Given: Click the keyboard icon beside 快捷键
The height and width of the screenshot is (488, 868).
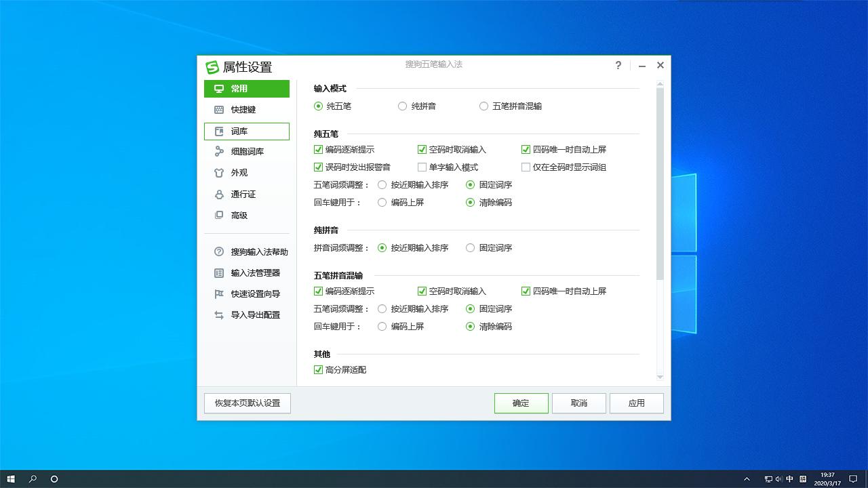Looking at the screenshot, I should click(x=219, y=110).
